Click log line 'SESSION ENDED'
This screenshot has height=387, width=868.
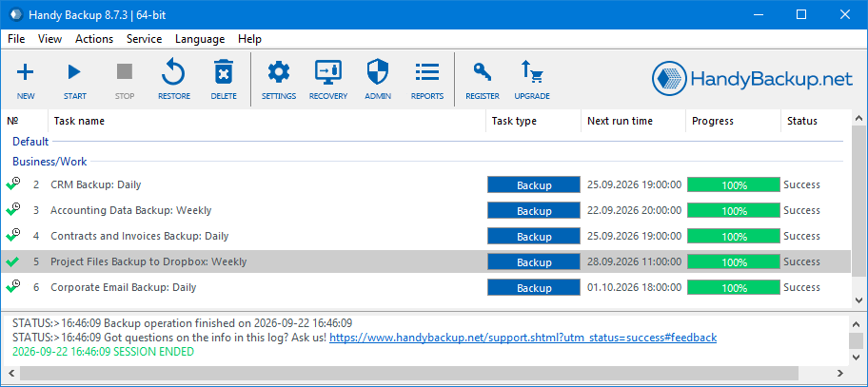coord(103,352)
